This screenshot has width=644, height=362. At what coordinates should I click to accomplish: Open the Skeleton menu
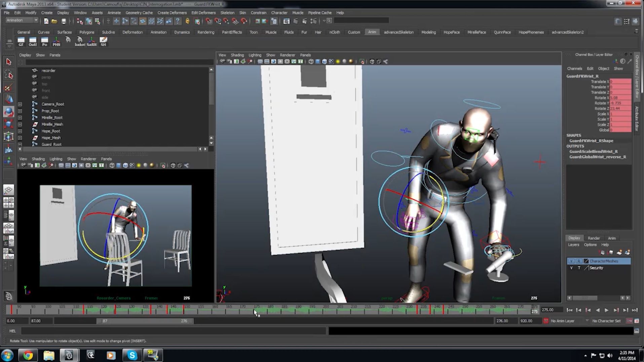(227, 13)
